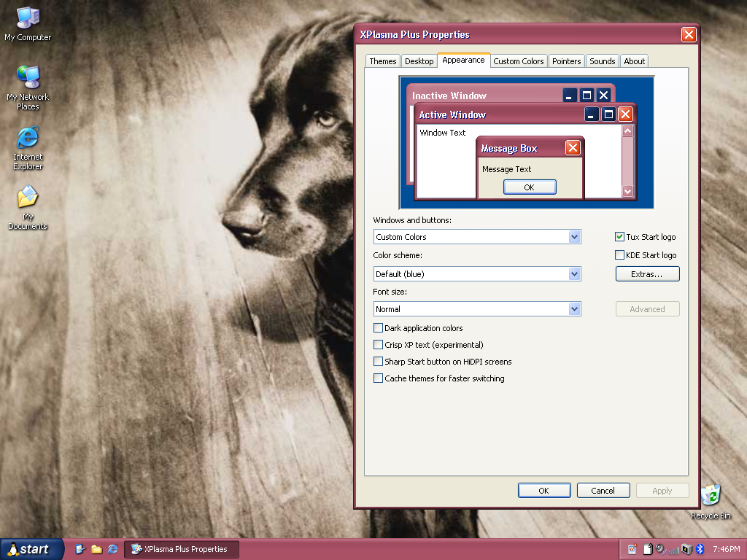
Task: Select the My Network Places icon
Action: (28, 87)
